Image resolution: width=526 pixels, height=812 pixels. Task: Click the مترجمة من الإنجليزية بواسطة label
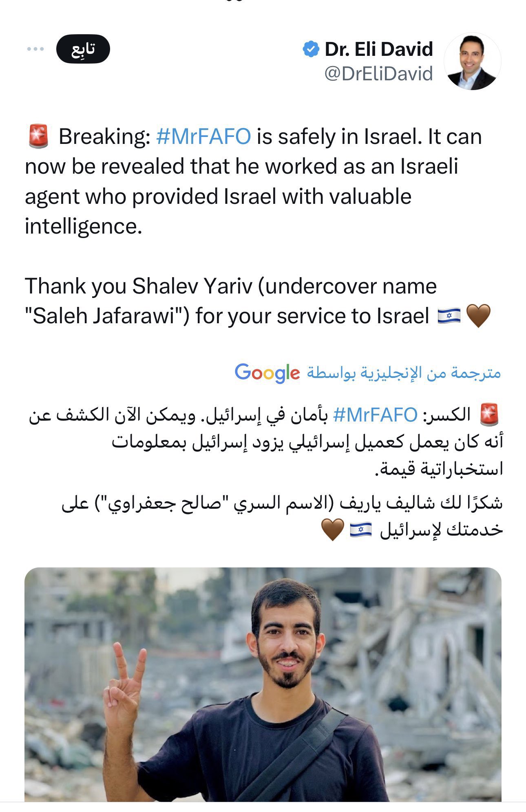pyautogui.click(x=404, y=373)
